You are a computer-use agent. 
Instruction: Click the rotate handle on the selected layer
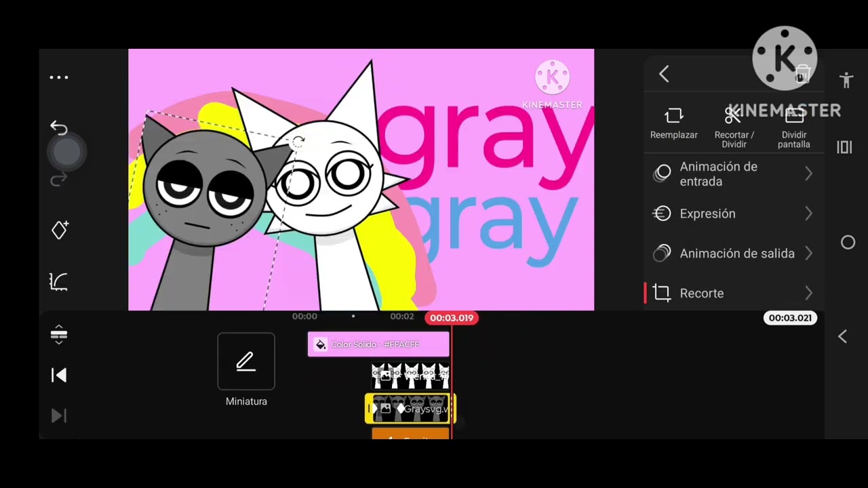(298, 142)
